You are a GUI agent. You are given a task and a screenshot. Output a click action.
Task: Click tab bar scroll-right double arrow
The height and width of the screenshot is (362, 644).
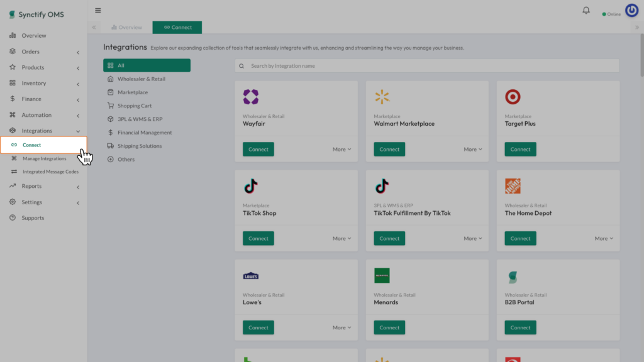point(637,27)
